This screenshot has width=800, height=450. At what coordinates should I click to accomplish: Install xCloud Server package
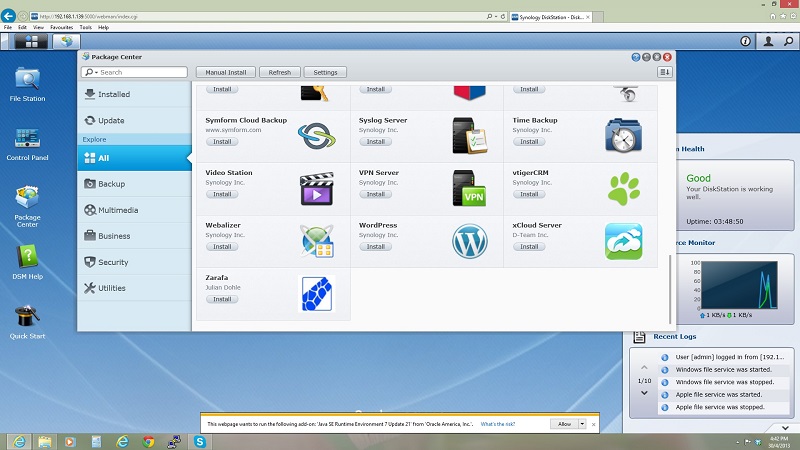pyautogui.click(x=529, y=246)
